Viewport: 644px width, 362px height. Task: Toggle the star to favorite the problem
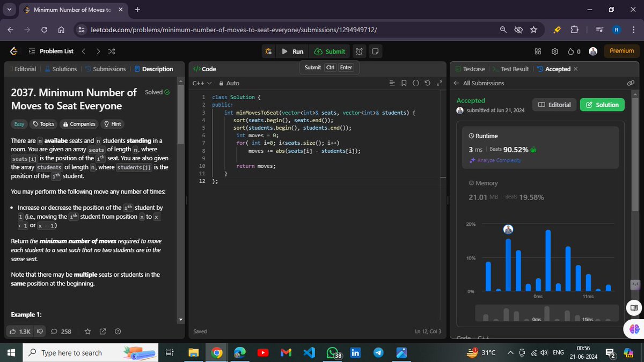coord(87,331)
